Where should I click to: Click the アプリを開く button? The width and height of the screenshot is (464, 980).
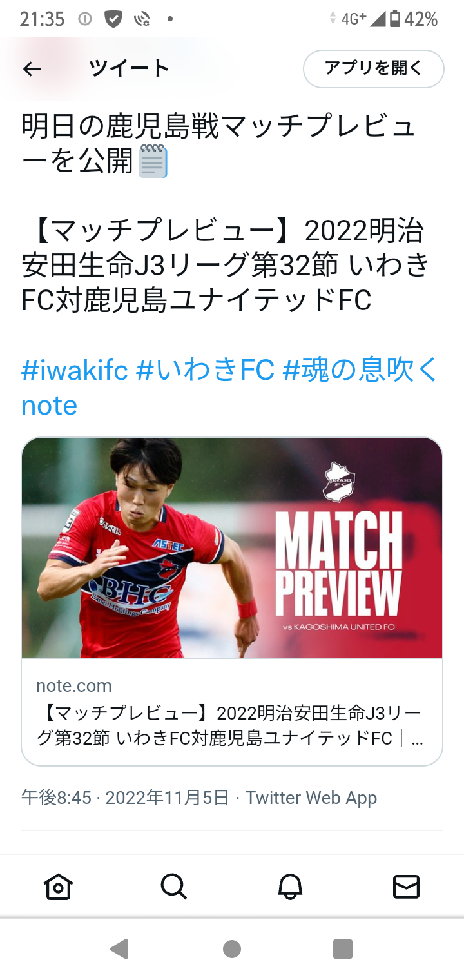coord(374,68)
